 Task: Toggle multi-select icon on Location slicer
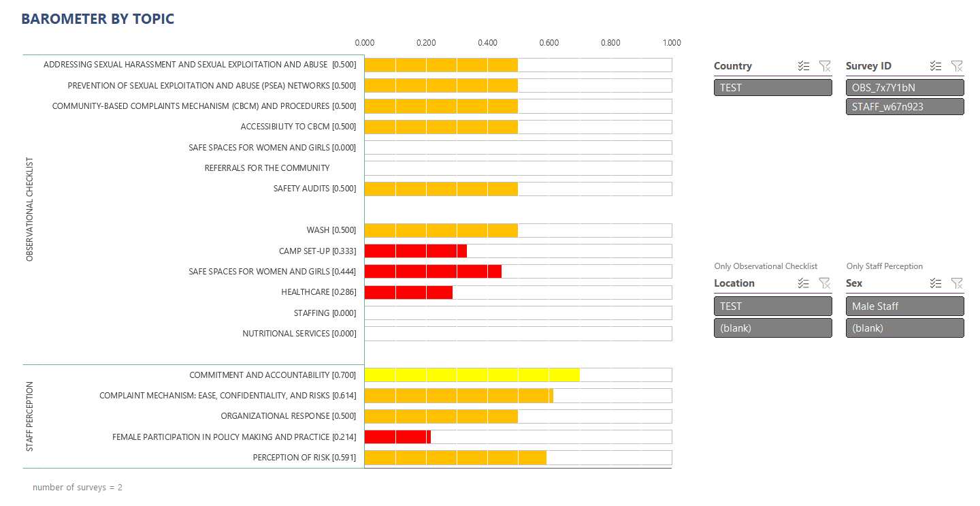[804, 283]
